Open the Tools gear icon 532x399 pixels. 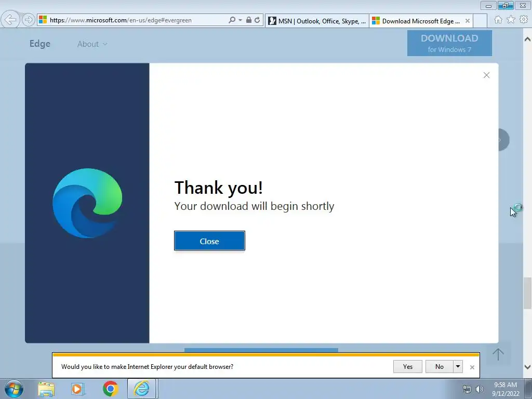(524, 20)
